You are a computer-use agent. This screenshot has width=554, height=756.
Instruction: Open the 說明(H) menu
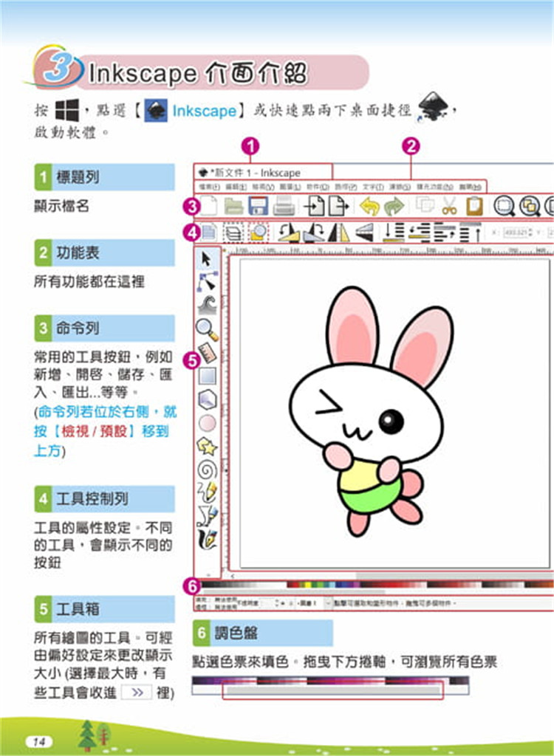tap(470, 187)
